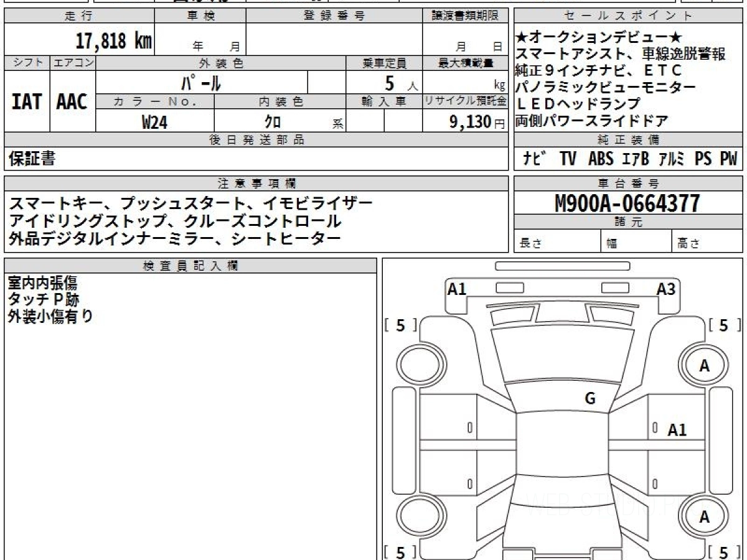Click the パノラミックビューモニター line

(x=606, y=87)
